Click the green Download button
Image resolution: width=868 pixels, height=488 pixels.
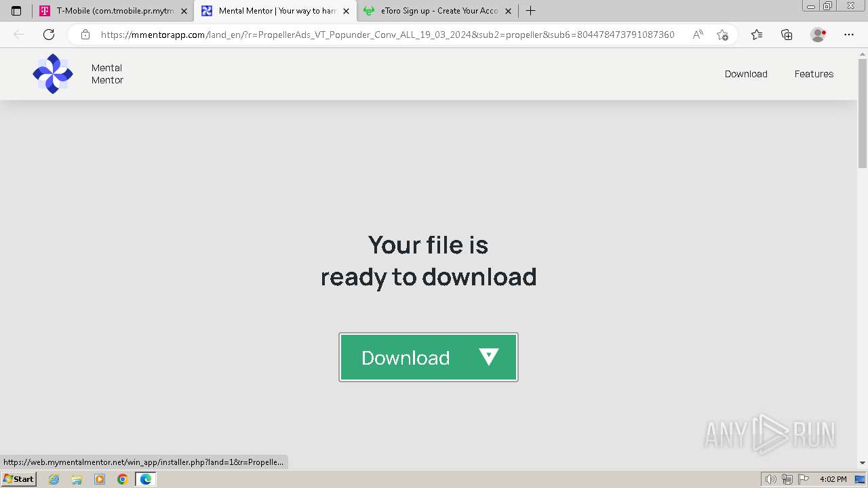point(429,357)
